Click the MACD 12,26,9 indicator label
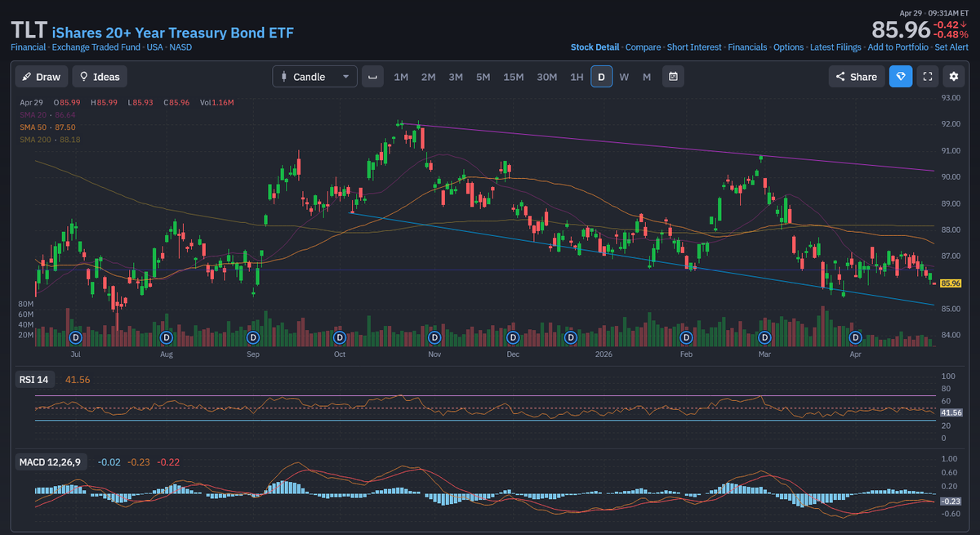980x535 pixels. [50, 462]
